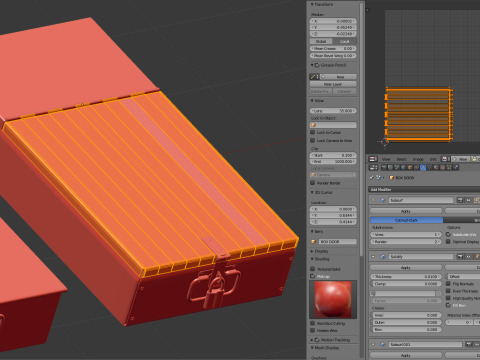Enable the Grease Pencil panel checkbox
Image resolution: width=480 pixels, height=360 pixels.
coord(317,65)
